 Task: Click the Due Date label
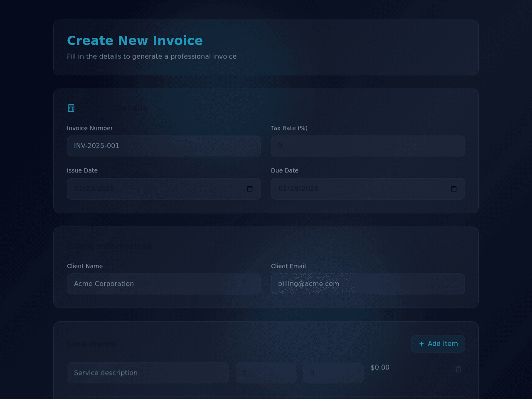tap(285, 170)
